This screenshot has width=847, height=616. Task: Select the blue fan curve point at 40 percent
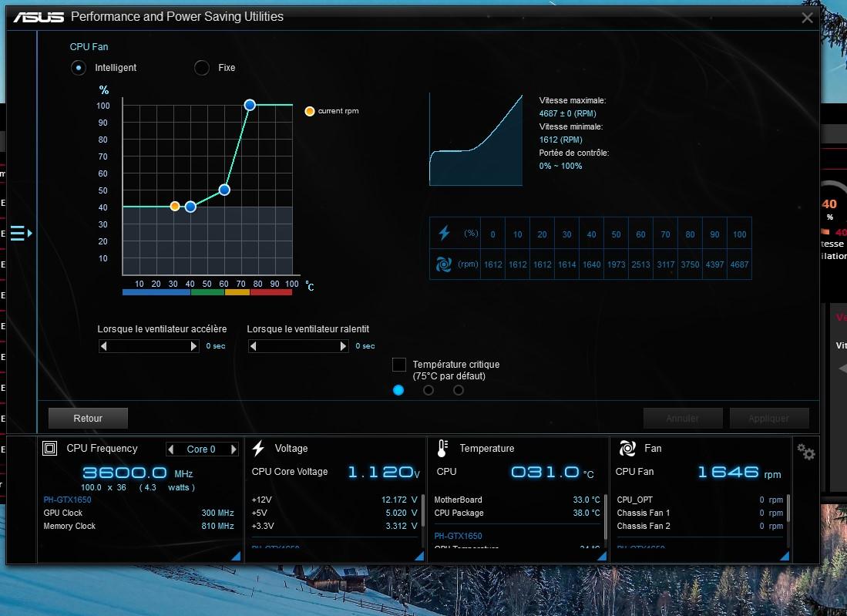[190, 207]
